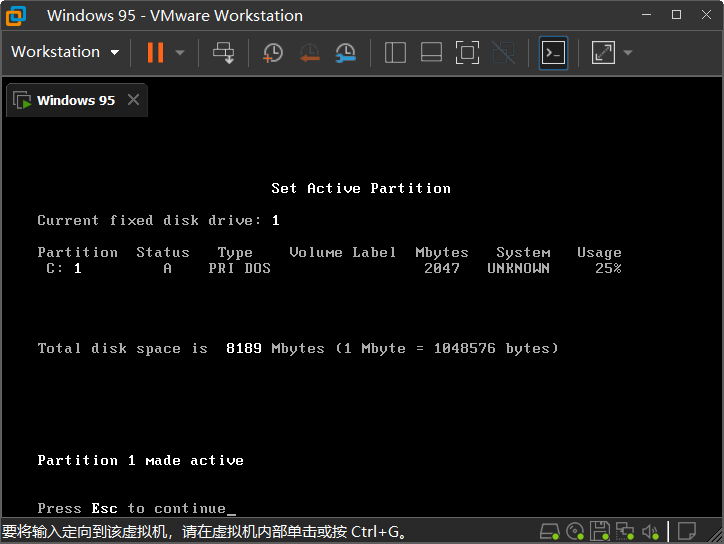Screen dimensions: 724x544
Task: Click the 'Partition 1 made active' message
Action: [x=140, y=460]
